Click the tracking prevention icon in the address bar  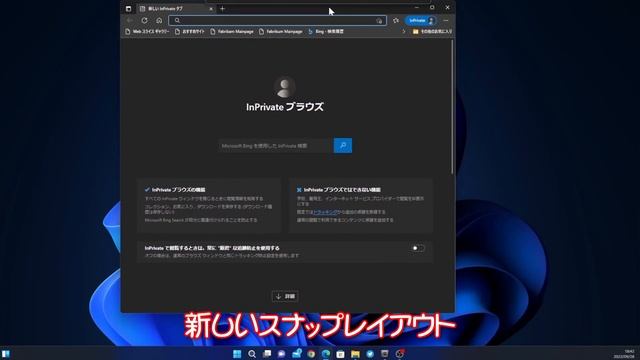(x=379, y=20)
